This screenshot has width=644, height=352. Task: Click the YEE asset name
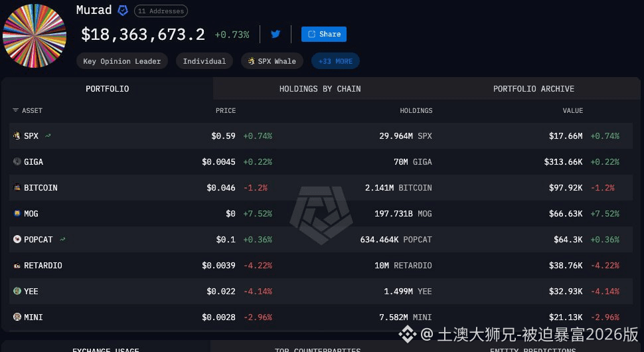pos(31,291)
